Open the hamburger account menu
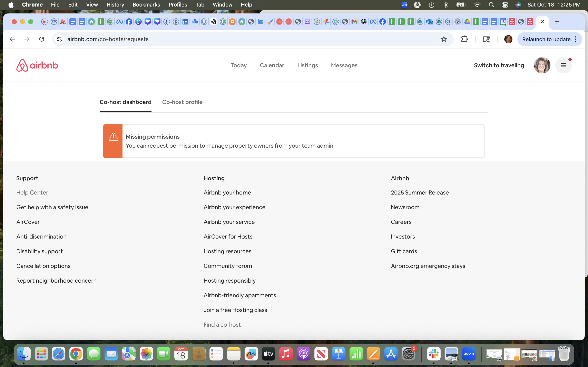The width and height of the screenshot is (588, 367). tap(563, 65)
